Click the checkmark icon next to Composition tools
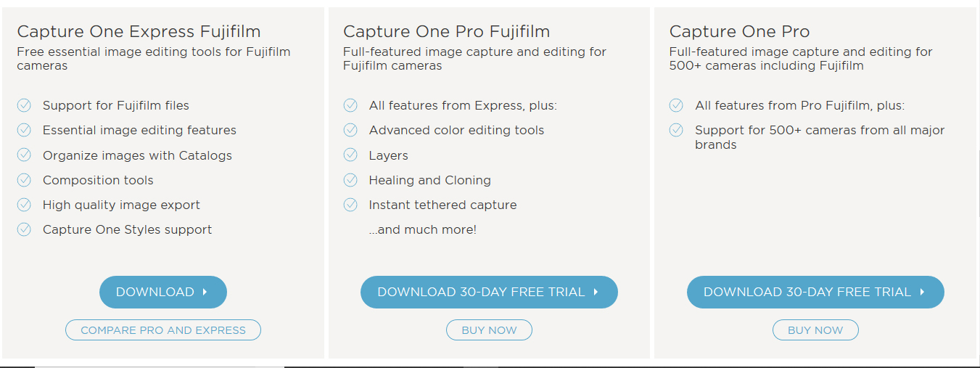This screenshot has height=368, width=980. coord(24,180)
